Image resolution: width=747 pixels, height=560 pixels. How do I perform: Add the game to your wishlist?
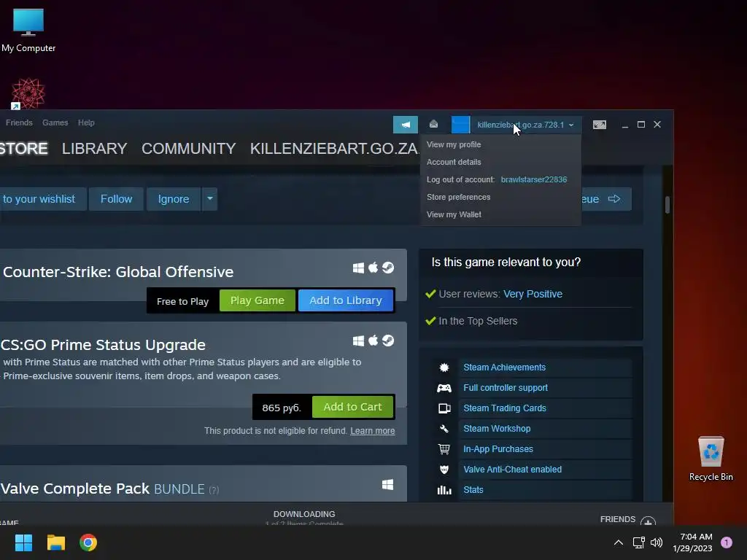pyautogui.click(x=43, y=199)
